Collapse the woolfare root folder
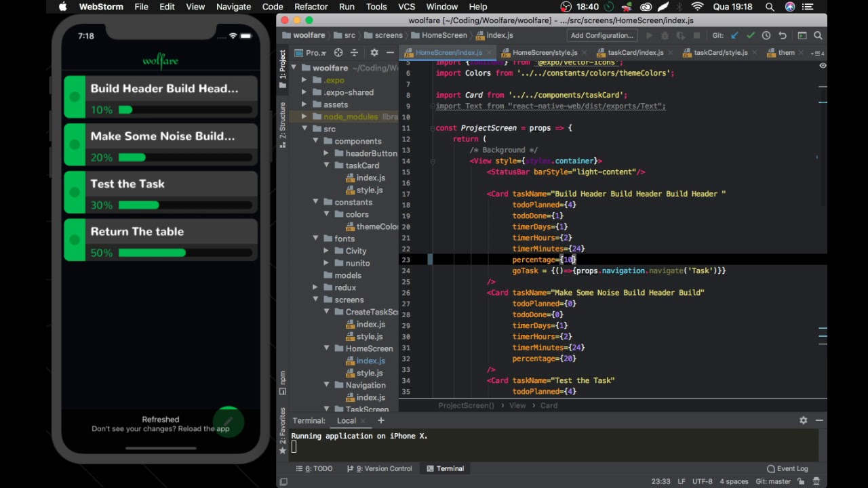 (294, 68)
